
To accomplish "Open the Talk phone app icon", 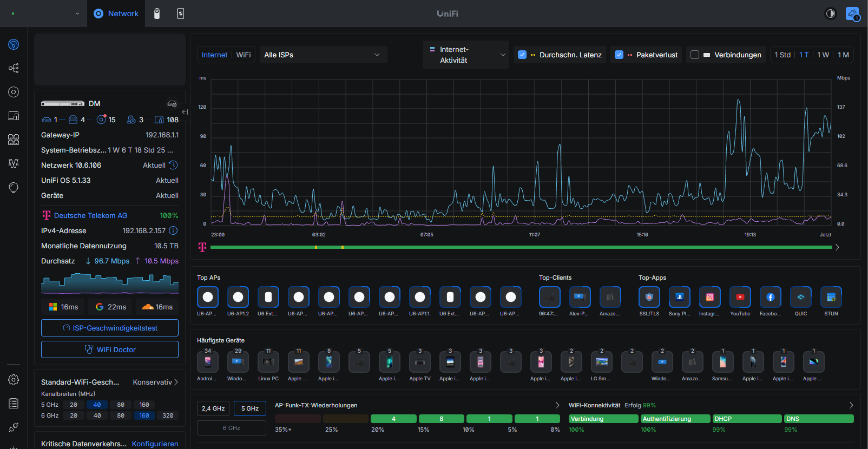I will [181, 14].
